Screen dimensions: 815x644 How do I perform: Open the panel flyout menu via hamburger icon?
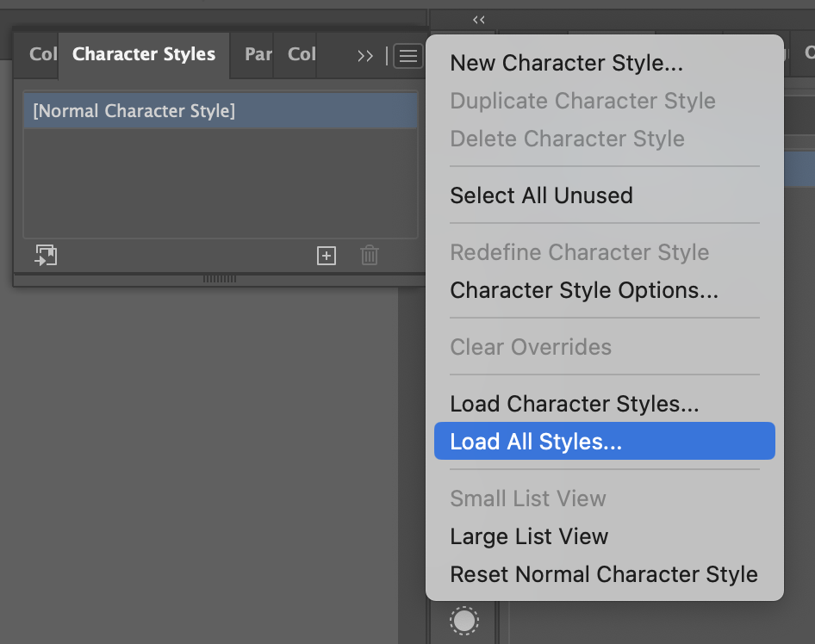pos(407,55)
